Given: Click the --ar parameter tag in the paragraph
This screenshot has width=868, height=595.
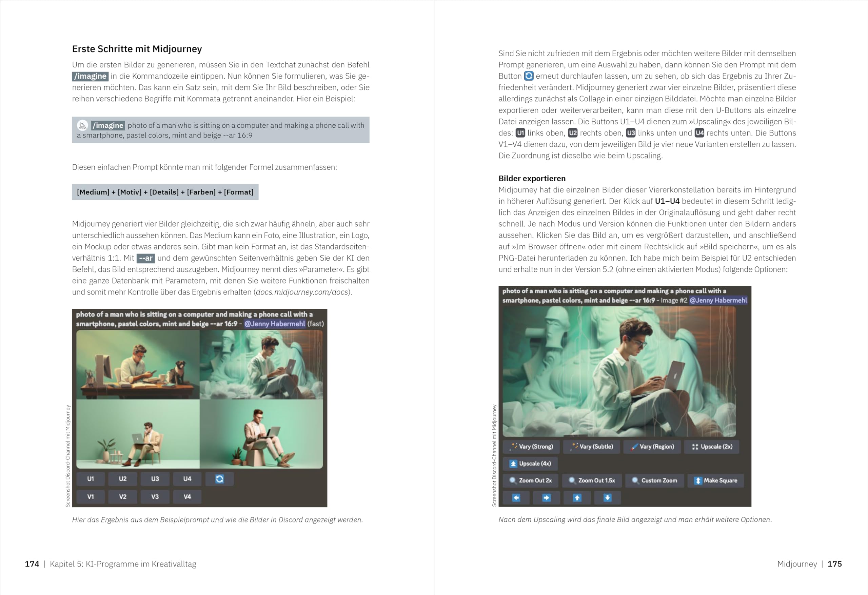Looking at the screenshot, I should coord(146,258).
